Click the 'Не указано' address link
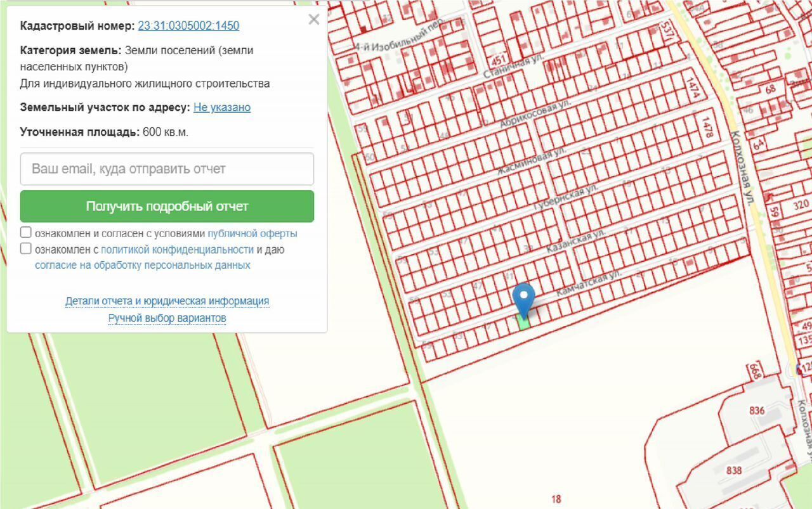Viewport: 812px width, 509px height. click(x=222, y=107)
